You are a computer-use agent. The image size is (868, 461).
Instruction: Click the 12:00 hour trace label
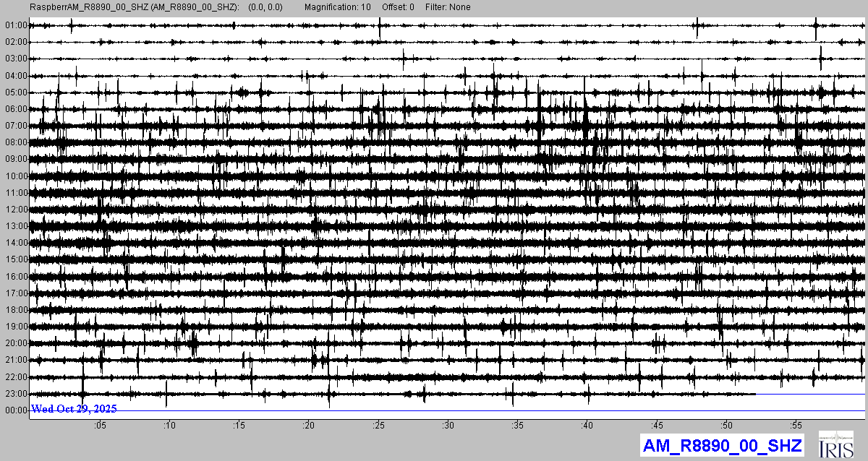(16, 210)
